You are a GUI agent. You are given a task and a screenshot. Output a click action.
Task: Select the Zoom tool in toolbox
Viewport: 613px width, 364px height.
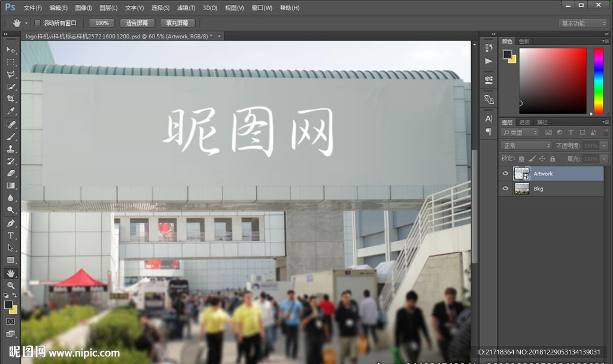pyautogui.click(x=10, y=286)
